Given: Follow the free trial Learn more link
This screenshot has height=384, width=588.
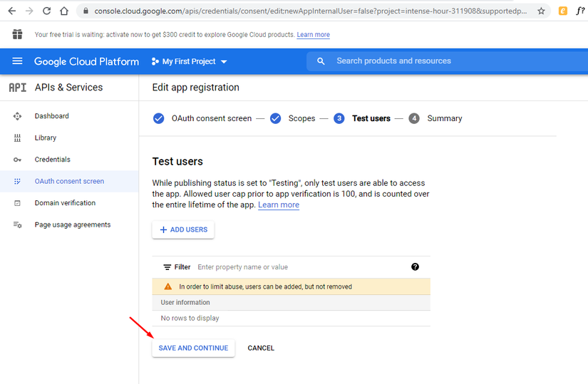Looking at the screenshot, I should tap(313, 34).
